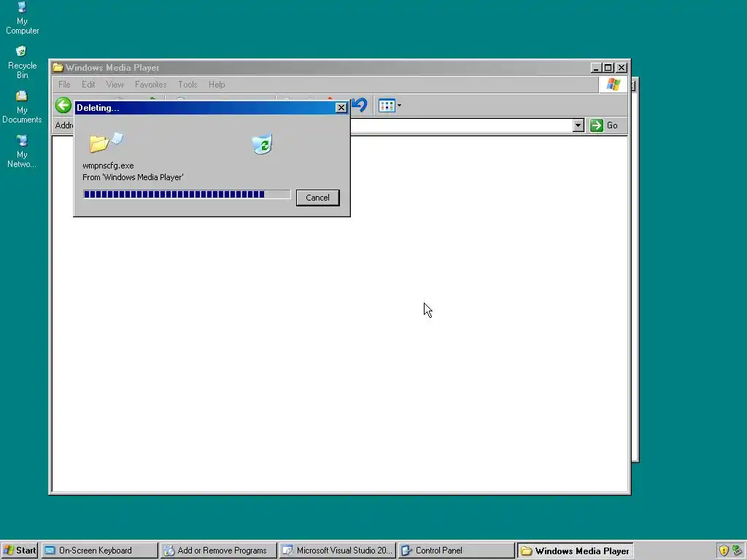Image resolution: width=747 pixels, height=560 pixels.
Task: Minimize the Windows Media Player window
Action: pyautogui.click(x=595, y=68)
